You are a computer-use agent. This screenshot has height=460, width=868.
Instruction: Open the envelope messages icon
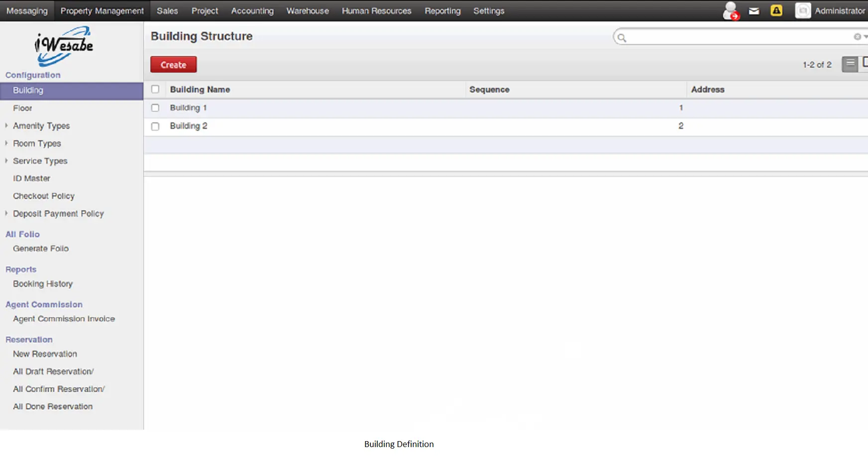click(754, 11)
